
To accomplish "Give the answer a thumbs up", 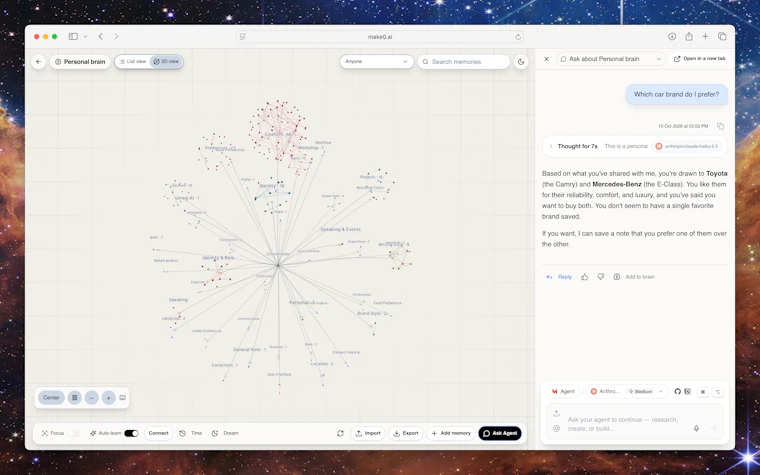I will tap(585, 277).
